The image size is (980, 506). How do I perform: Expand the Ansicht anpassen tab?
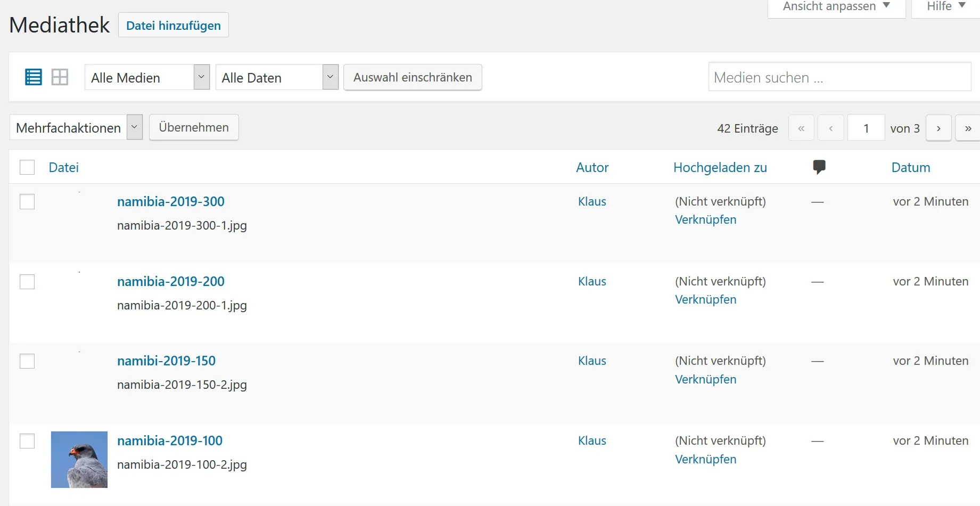(836, 7)
